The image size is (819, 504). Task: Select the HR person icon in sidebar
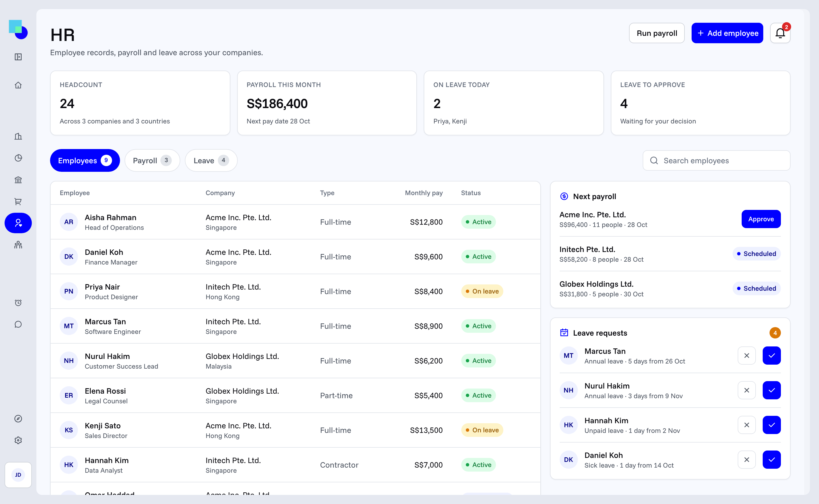point(18,223)
